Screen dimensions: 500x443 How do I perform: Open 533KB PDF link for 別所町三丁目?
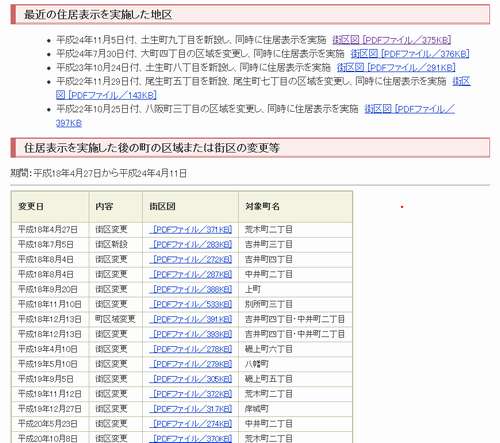[191, 304]
